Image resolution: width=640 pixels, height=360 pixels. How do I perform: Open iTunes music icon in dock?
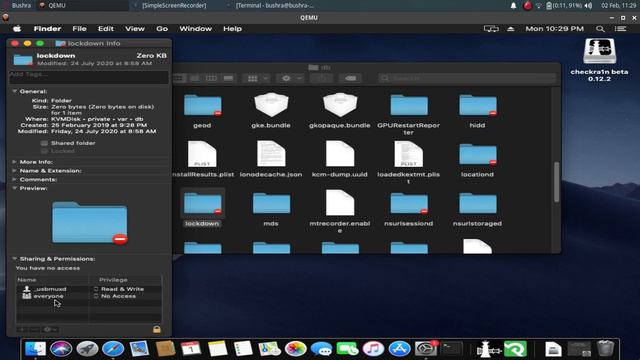373,349
